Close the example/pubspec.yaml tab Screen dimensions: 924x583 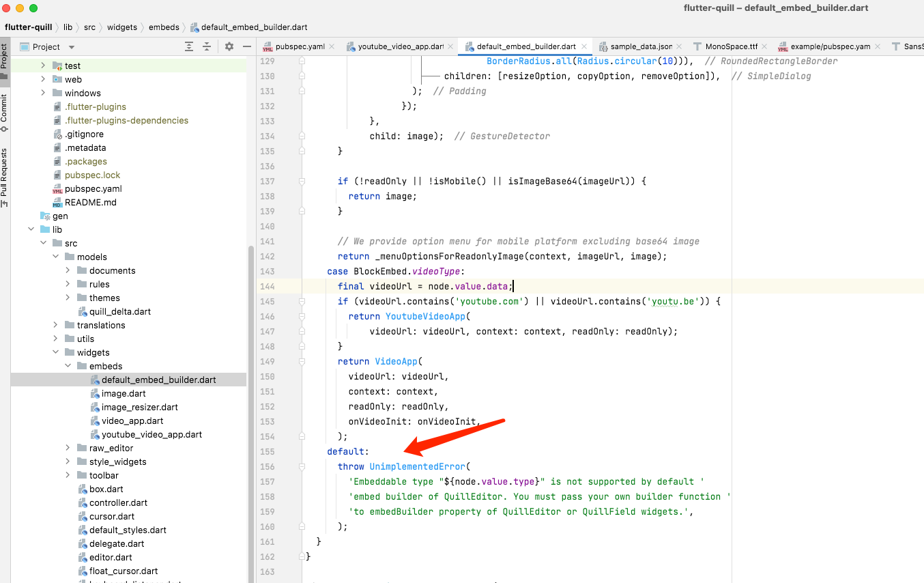(x=878, y=46)
